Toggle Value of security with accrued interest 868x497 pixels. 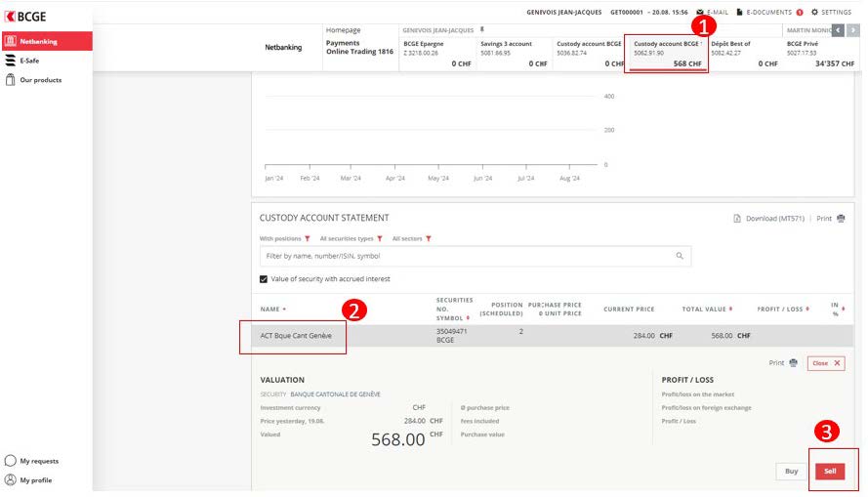pyautogui.click(x=264, y=279)
